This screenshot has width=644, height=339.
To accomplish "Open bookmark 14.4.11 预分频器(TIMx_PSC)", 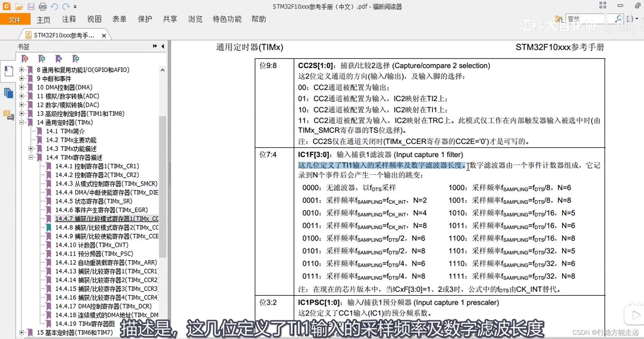I will (94, 254).
